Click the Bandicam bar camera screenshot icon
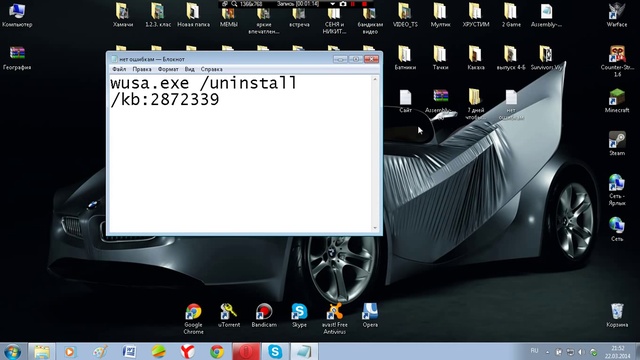Screen dimensions: 640x360 [x=343, y=4]
